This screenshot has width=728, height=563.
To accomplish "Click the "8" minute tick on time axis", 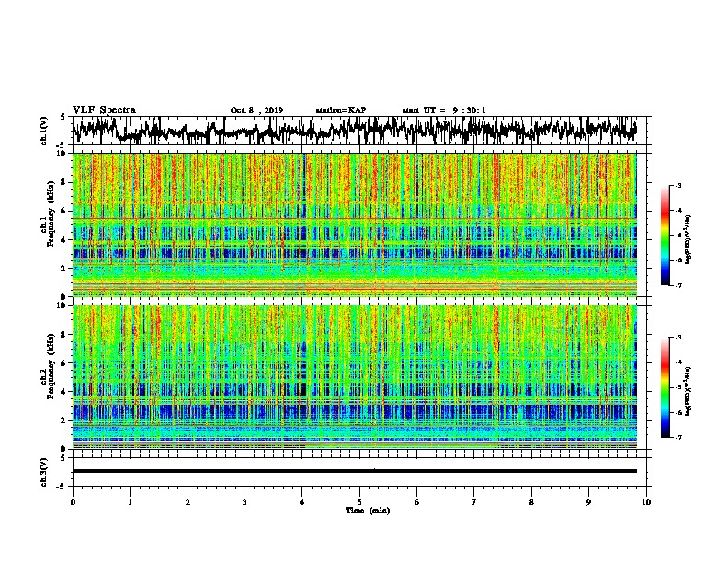I will [x=531, y=502].
